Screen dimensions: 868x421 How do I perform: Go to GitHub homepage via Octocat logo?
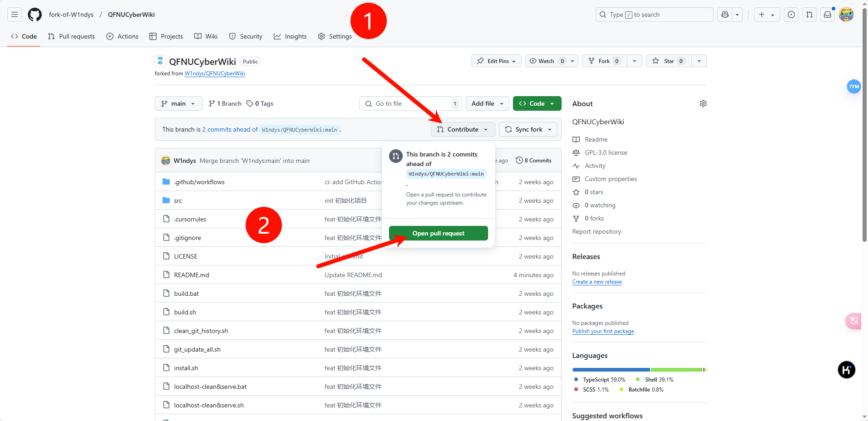[x=35, y=15]
